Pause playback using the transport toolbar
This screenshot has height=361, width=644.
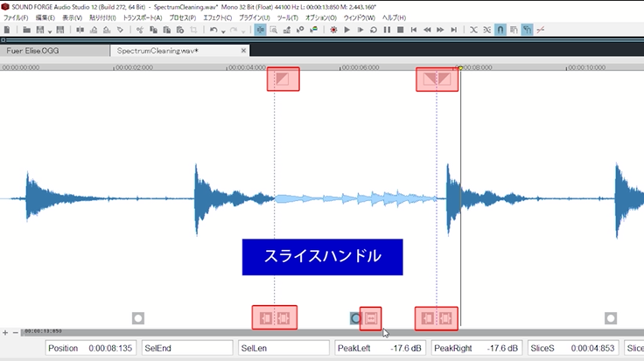tap(387, 30)
